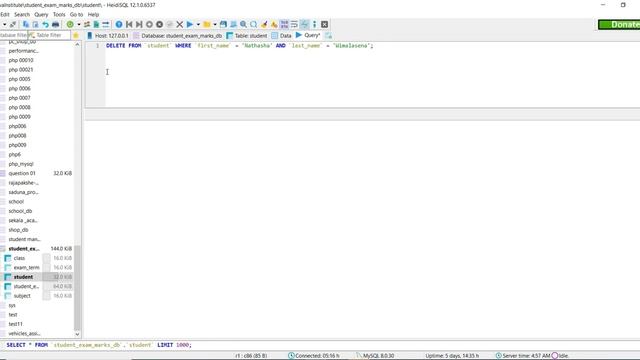Click the Replace text magnifier icon
Screen dimensions: 640x360
click(253, 24)
